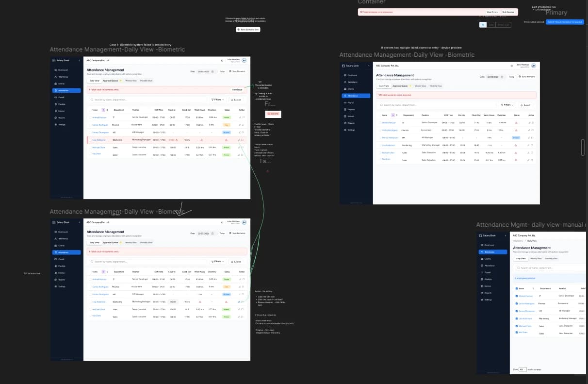The height and width of the screenshot is (384, 588).
Task: Uncheck Ahmed Hassan checkbox in manual entry frame
Action: click(x=517, y=296)
